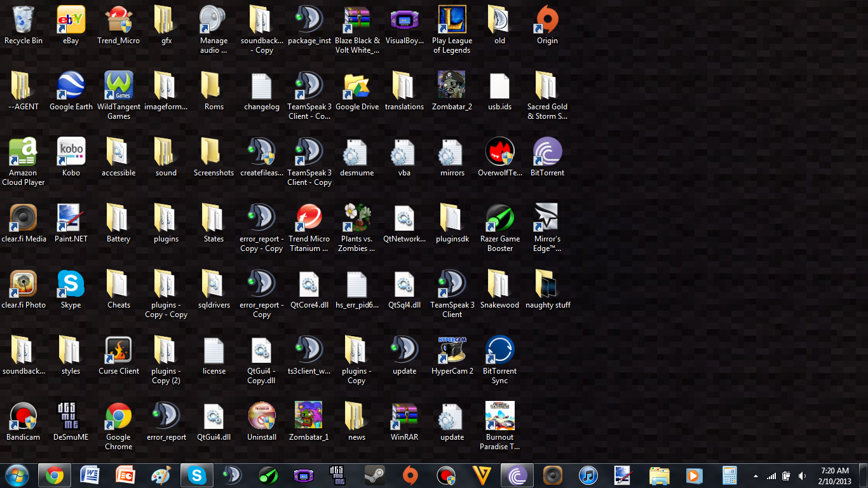Open the WildTangent Games shortcut
868x488 pixels.
119,96
